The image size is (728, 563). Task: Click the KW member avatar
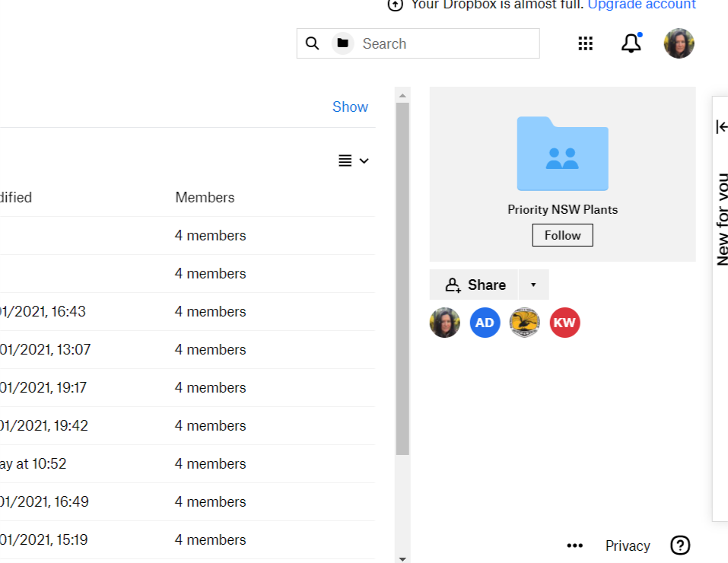coord(564,323)
